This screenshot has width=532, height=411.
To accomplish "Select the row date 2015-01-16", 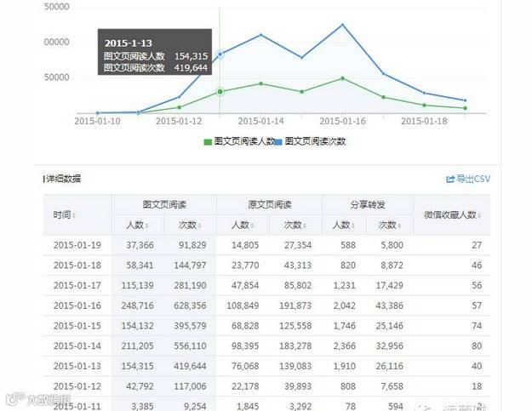I will tap(77, 305).
